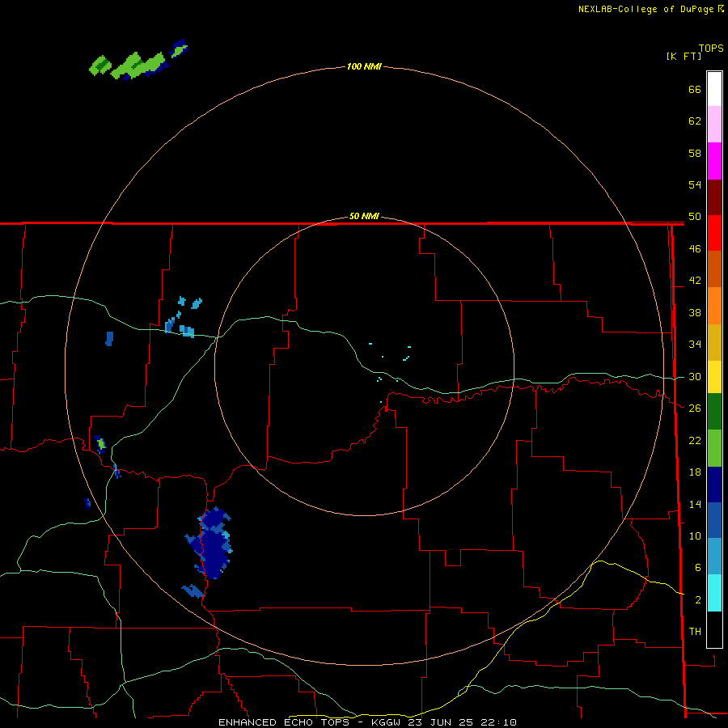Pick the dark orange legend band
This screenshot has width=728, height=728.
(x=714, y=269)
